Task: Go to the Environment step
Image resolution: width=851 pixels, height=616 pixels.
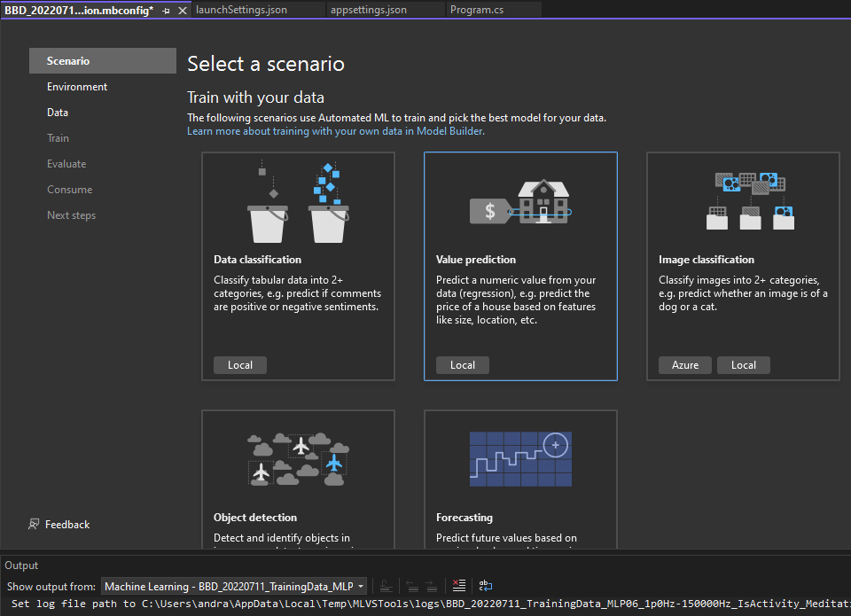Action: point(77,87)
